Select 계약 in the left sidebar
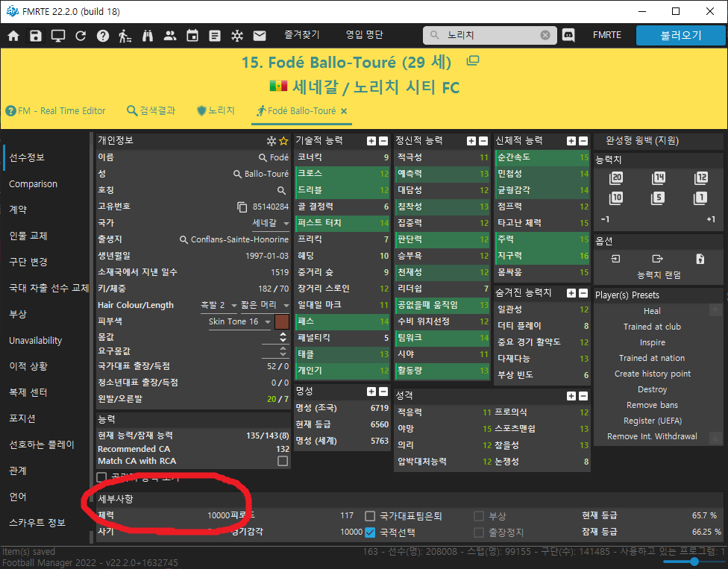Image resolution: width=728 pixels, height=569 pixels. pos(18,210)
